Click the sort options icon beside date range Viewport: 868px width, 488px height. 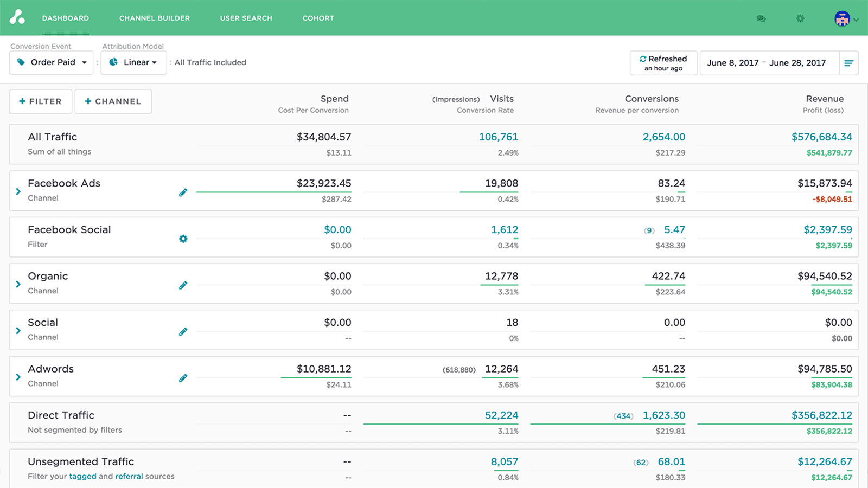click(849, 63)
